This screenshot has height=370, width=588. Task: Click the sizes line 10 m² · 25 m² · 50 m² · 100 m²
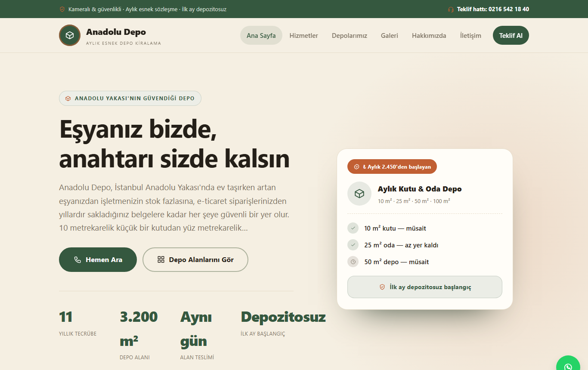click(x=414, y=201)
